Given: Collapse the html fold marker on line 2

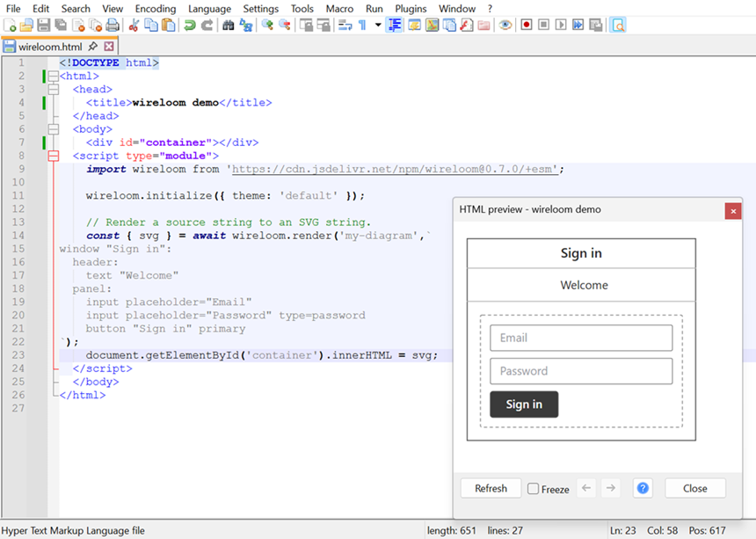Looking at the screenshot, I should 54,76.
